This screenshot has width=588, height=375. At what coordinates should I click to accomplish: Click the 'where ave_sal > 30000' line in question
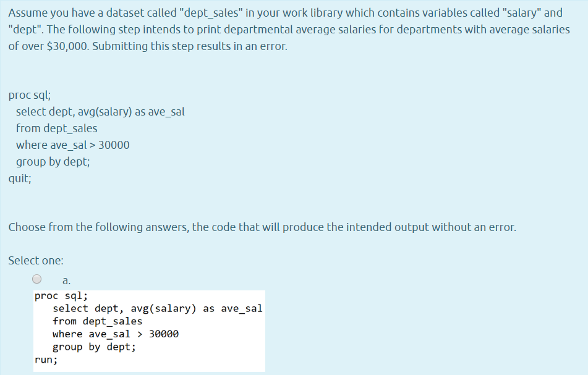tap(72, 145)
